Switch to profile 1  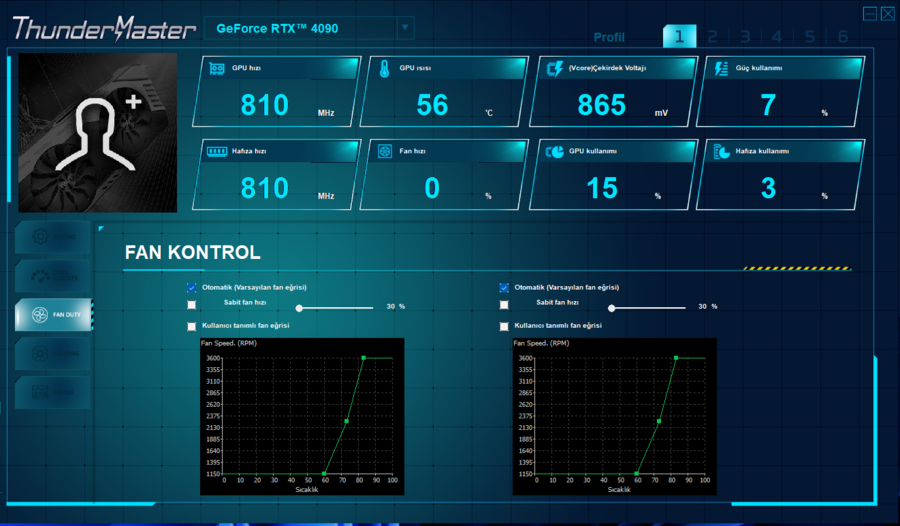(680, 37)
